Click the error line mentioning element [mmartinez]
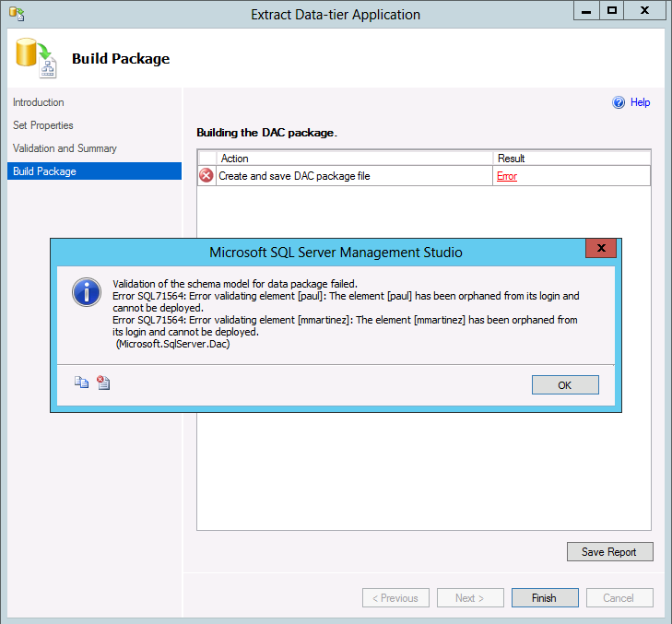The width and height of the screenshot is (672, 624). 345,325
